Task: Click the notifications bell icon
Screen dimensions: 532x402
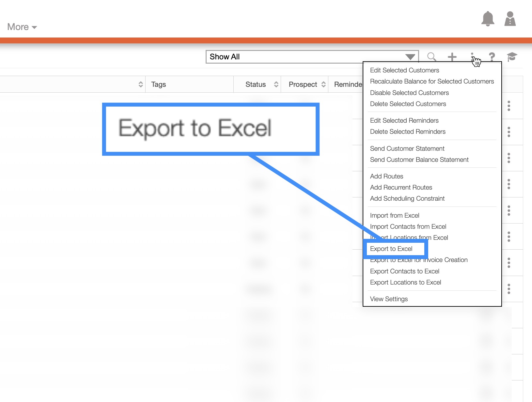Action: 488,19
